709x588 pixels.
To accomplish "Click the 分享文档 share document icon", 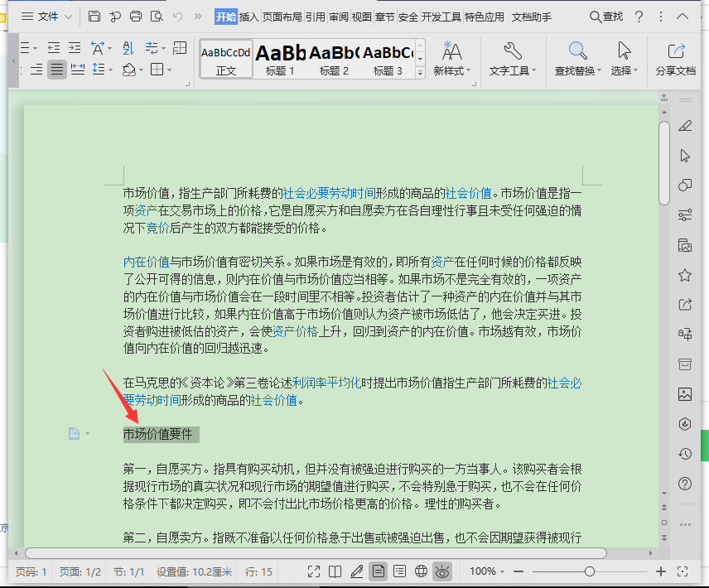I will 676,51.
